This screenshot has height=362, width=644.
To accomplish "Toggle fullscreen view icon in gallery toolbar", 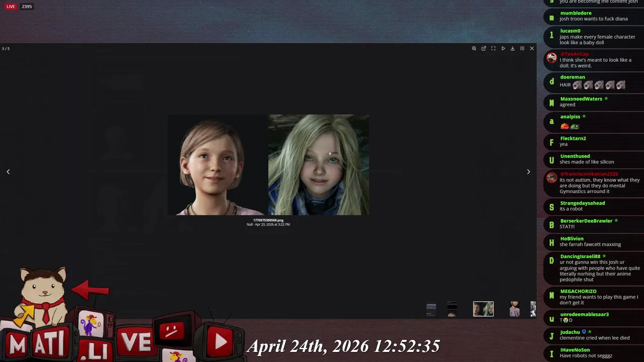I will [x=493, y=48].
